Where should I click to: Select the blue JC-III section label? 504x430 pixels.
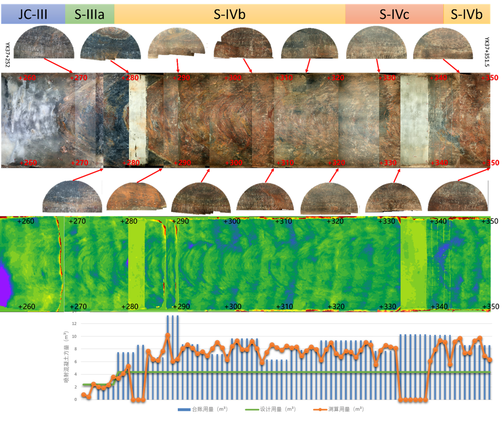[x=32, y=14]
